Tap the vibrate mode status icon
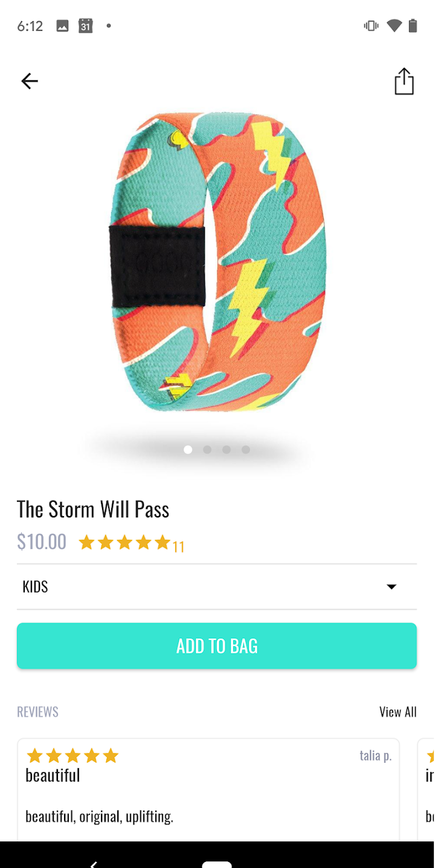Viewport: 435px width, 868px height. [x=371, y=26]
